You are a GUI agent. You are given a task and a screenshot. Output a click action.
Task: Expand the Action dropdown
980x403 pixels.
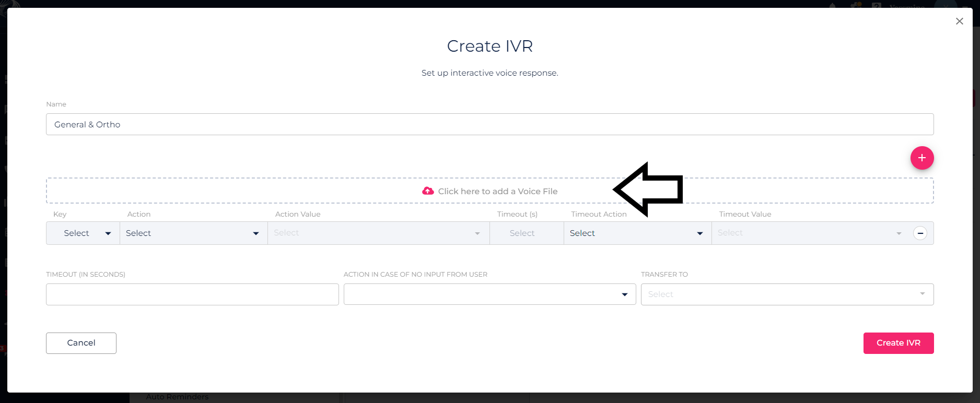[x=193, y=233]
